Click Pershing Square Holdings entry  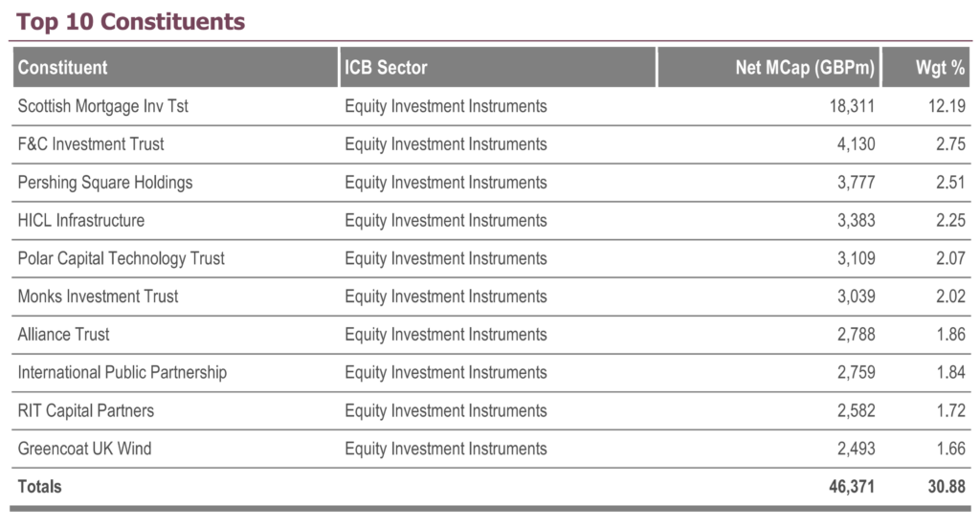pos(105,183)
